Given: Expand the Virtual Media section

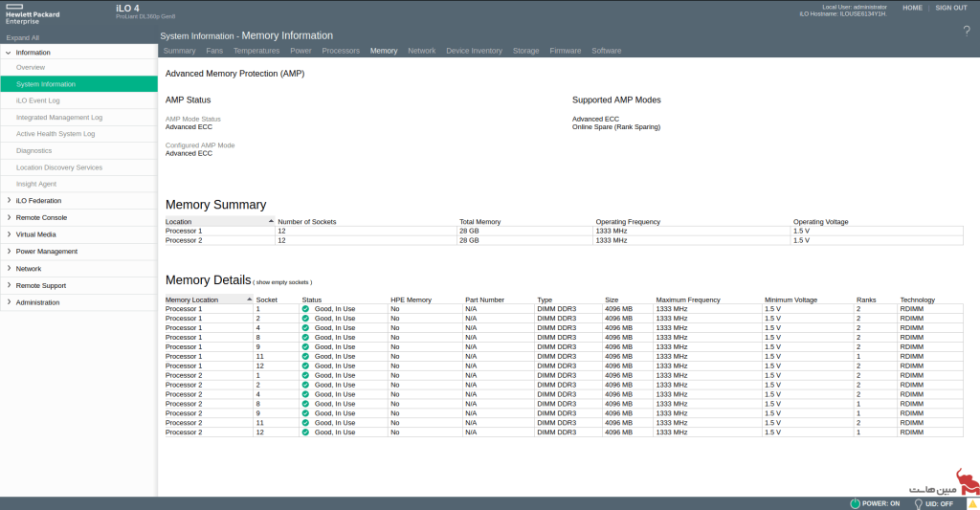Looking at the screenshot, I should 8,234.
